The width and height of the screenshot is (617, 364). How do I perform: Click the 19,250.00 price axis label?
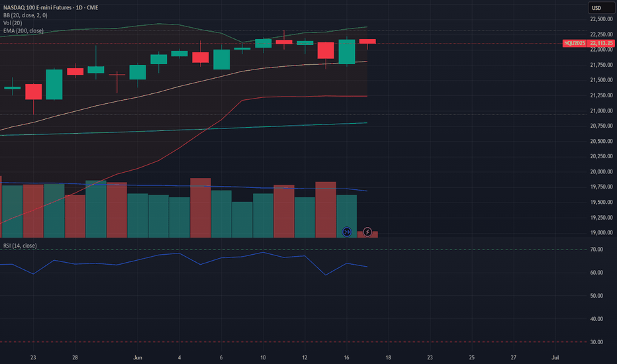point(601,217)
